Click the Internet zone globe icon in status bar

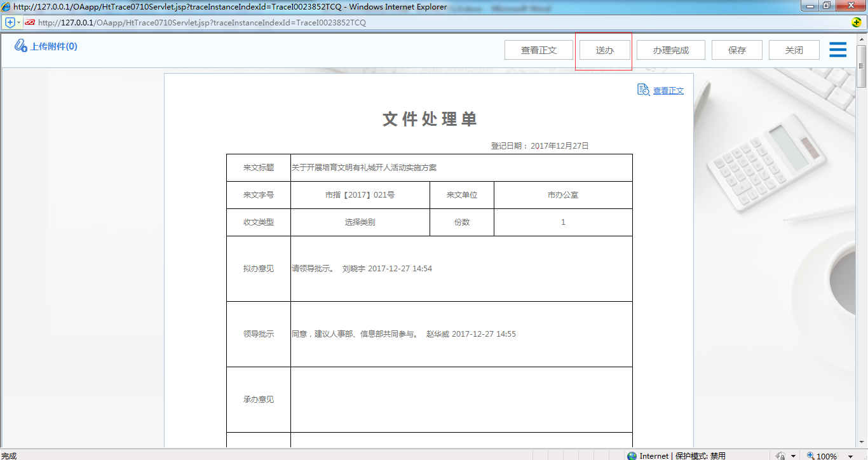pyautogui.click(x=632, y=456)
